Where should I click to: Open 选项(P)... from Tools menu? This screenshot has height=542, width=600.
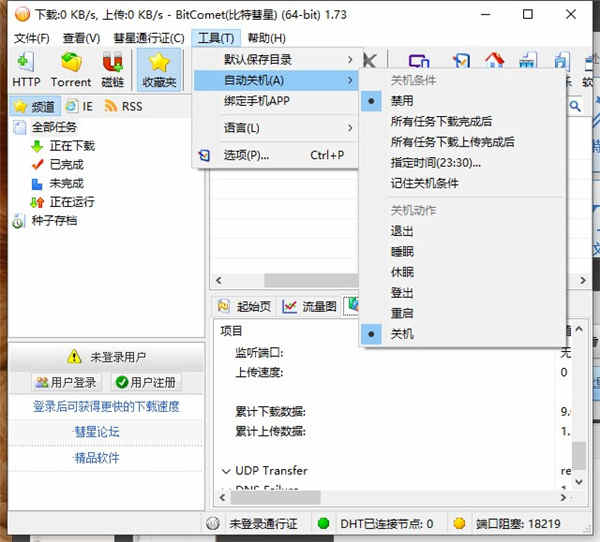point(276,155)
